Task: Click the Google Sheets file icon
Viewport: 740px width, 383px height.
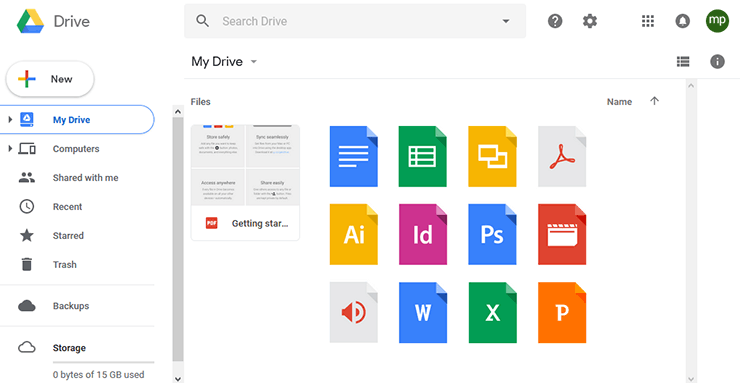Action: tap(422, 156)
